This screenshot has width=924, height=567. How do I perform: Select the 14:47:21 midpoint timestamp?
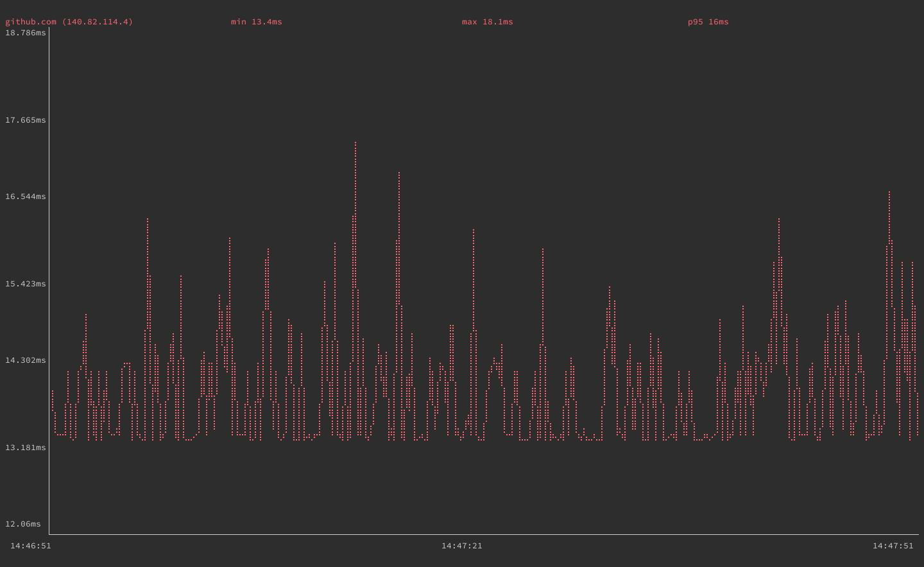(x=462, y=546)
